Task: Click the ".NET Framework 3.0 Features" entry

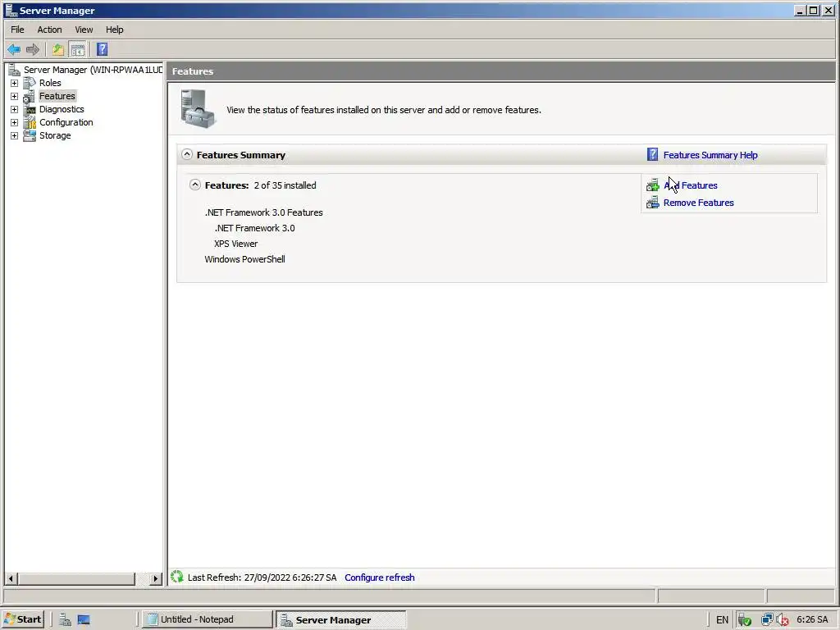Action: pos(263,212)
